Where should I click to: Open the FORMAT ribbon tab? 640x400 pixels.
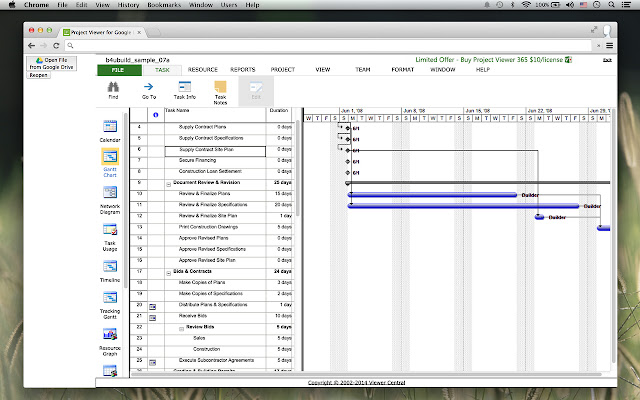tap(402, 70)
